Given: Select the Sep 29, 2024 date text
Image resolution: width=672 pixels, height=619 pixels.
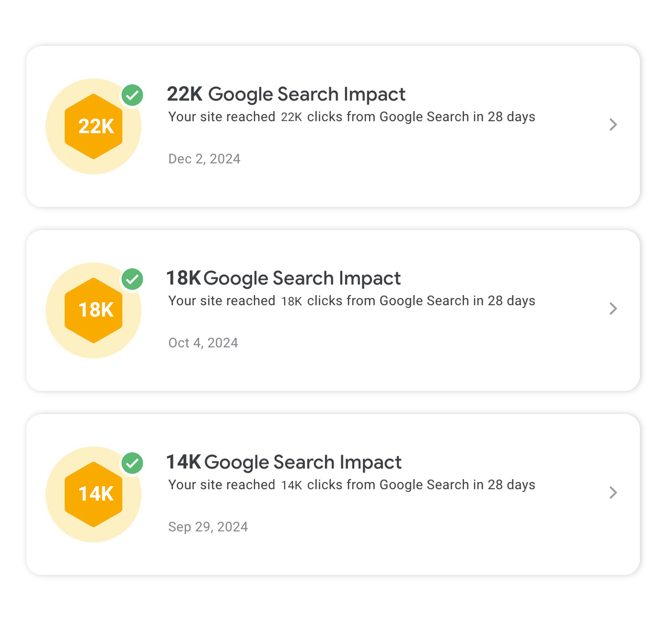Looking at the screenshot, I should [208, 527].
